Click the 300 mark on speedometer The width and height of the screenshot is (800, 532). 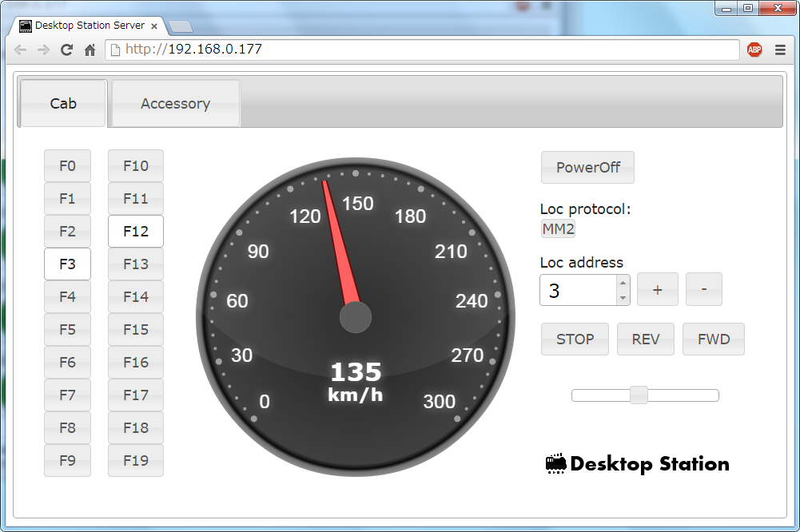(x=440, y=402)
